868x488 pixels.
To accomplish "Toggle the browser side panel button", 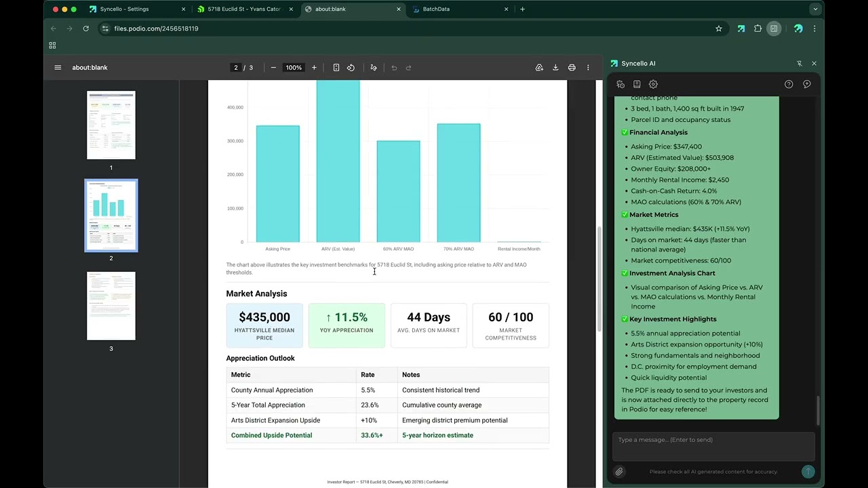I will click(774, 28).
